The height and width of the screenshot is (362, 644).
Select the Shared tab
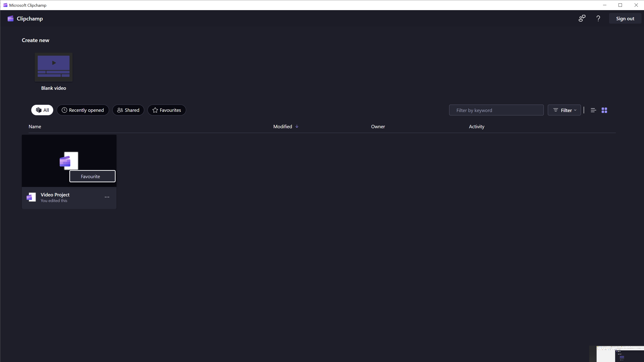[x=128, y=110]
